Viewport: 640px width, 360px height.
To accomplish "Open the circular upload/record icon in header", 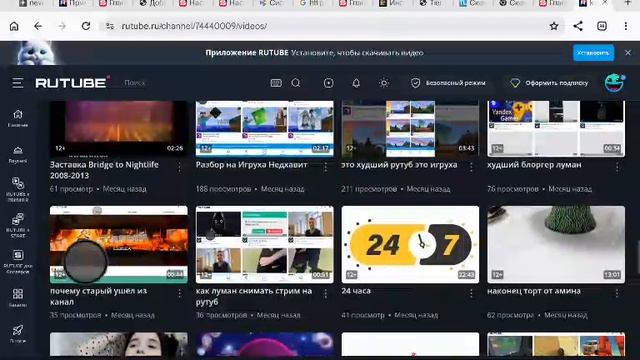I will click(x=329, y=83).
